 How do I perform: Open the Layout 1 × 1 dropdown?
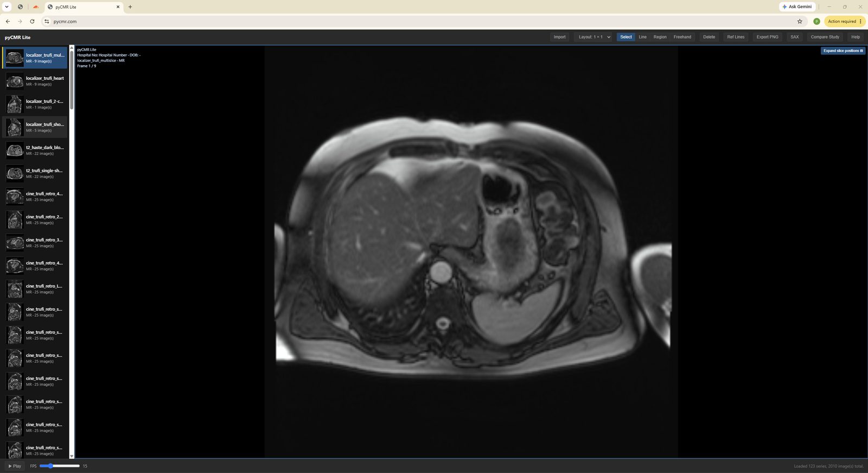(x=593, y=37)
